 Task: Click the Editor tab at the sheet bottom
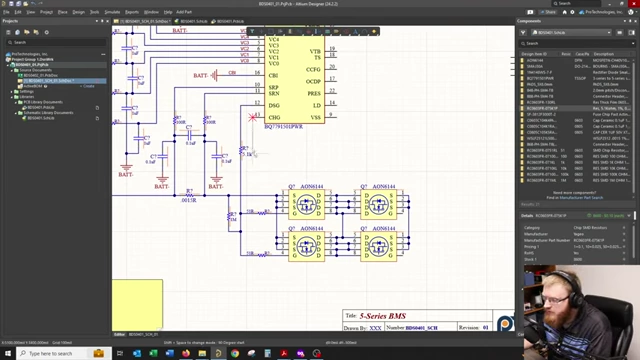[119, 334]
